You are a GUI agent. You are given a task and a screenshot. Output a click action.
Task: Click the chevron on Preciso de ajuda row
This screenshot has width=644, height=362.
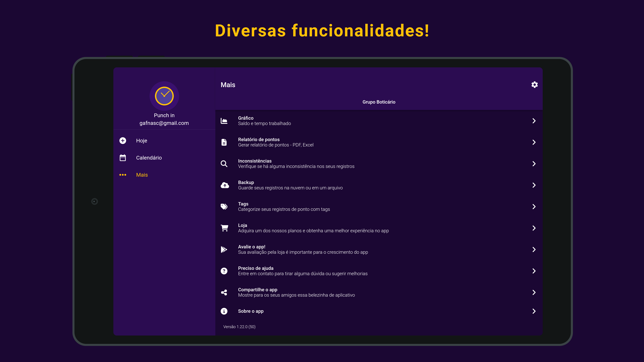(x=534, y=271)
